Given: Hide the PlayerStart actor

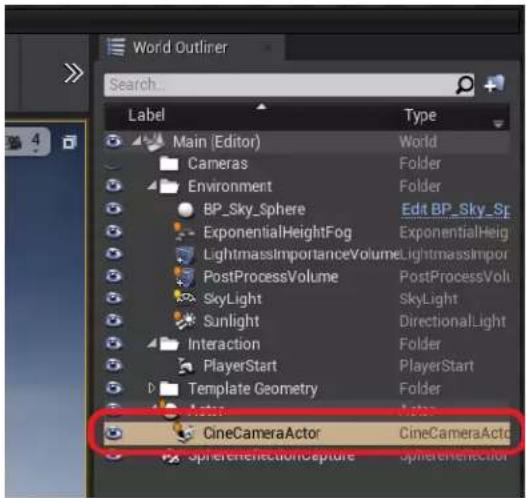Looking at the screenshot, I should point(113,365).
